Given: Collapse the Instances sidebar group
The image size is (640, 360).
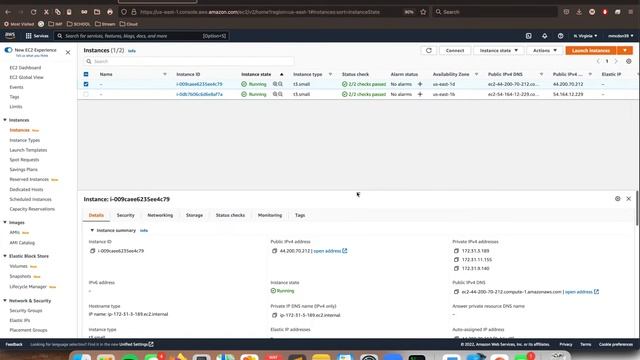Looking at the screenshot, I should tap(5, 120).
